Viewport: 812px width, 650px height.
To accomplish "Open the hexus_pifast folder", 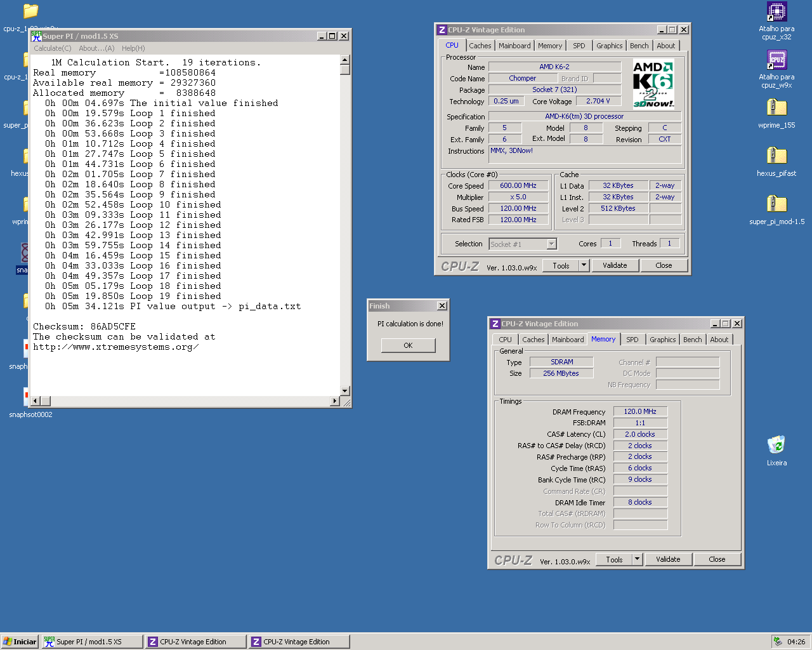I will point(776,156).
